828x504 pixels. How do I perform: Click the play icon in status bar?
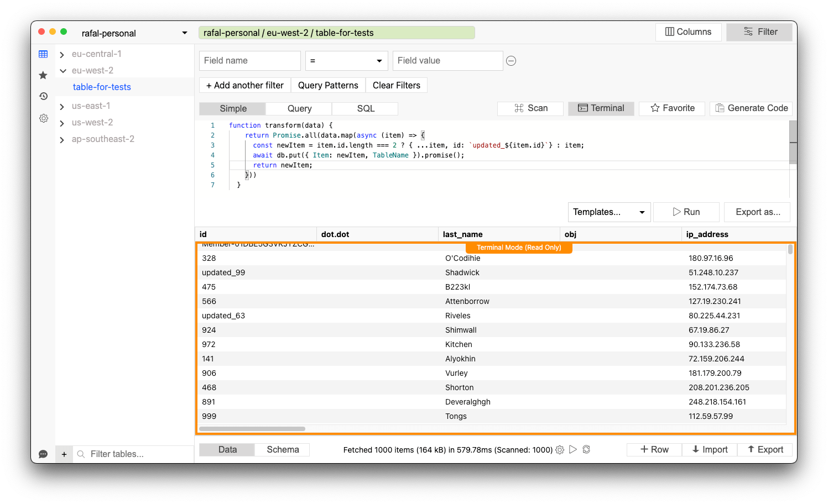pos(573,450)
